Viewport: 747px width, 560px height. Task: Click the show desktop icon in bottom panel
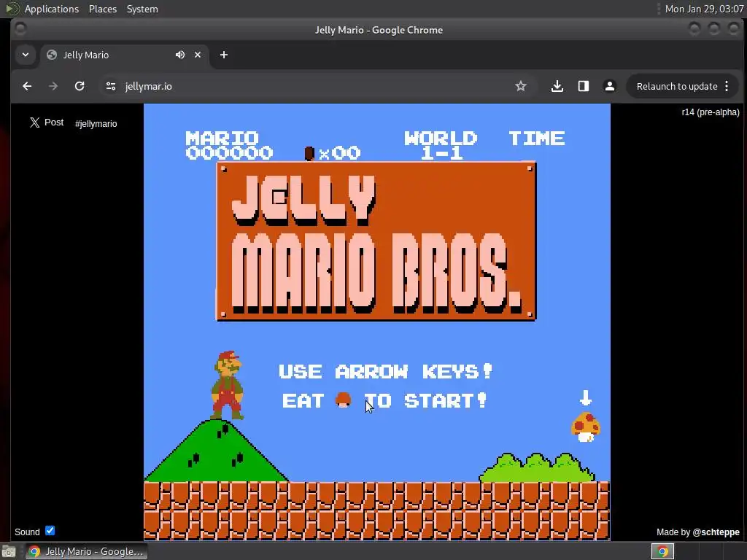coord(9,551)
